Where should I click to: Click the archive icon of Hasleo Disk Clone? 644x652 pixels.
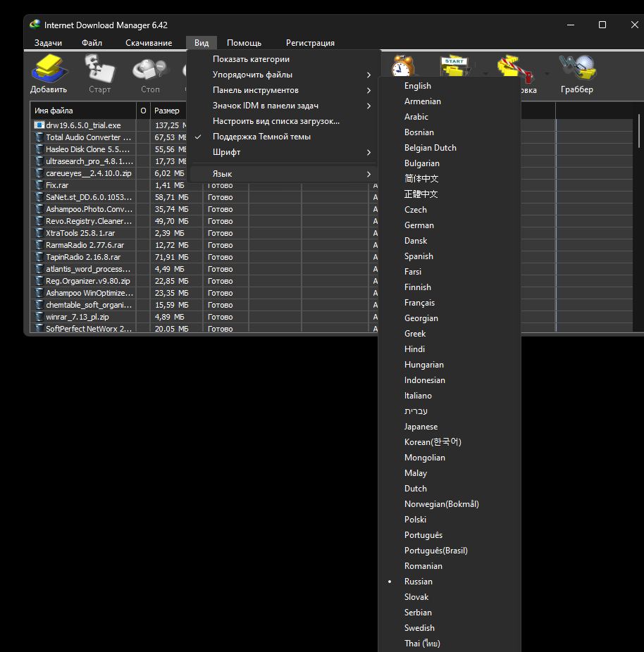click(39, 149)
